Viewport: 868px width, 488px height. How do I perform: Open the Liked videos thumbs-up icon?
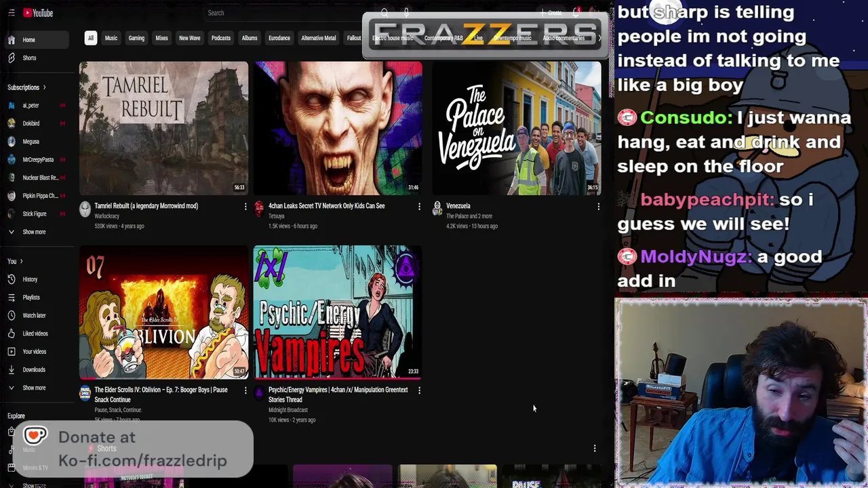[12, 333]
